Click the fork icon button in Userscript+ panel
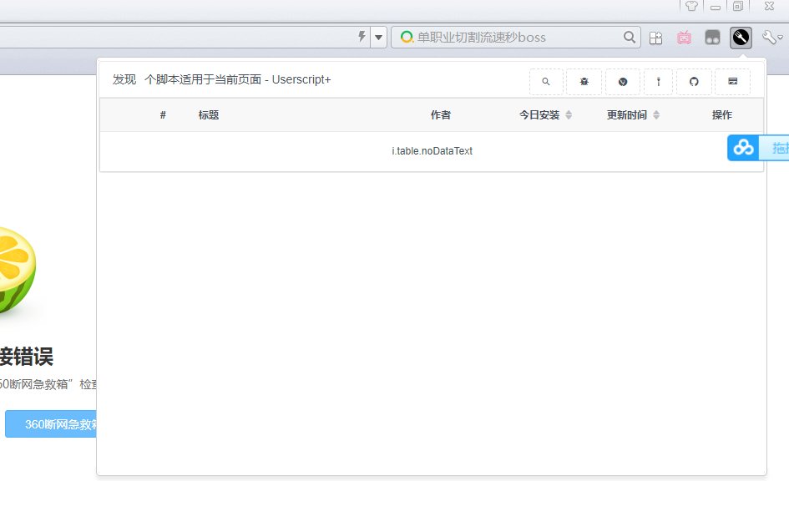 click(x=658, y=82)
